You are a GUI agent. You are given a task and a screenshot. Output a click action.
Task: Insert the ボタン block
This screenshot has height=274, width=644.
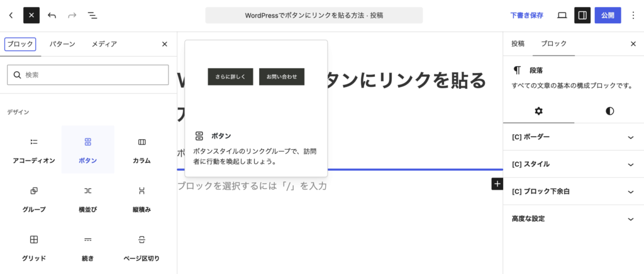[88, 150]
